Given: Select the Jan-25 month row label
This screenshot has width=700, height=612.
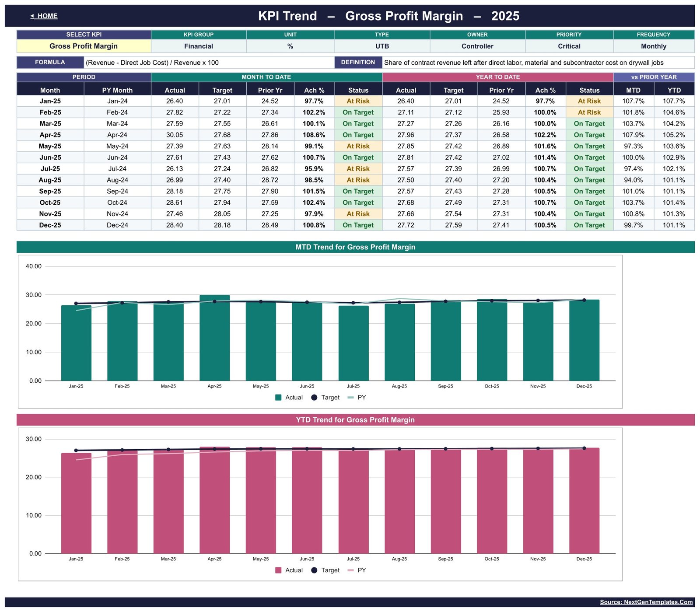Looking at the screenshot, I should [x=50, y=101].
